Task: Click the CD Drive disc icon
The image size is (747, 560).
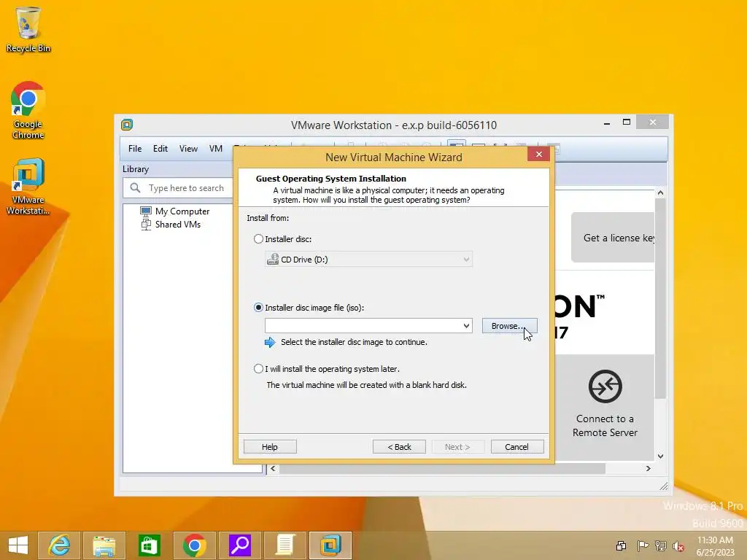Action: pos(273,259)
